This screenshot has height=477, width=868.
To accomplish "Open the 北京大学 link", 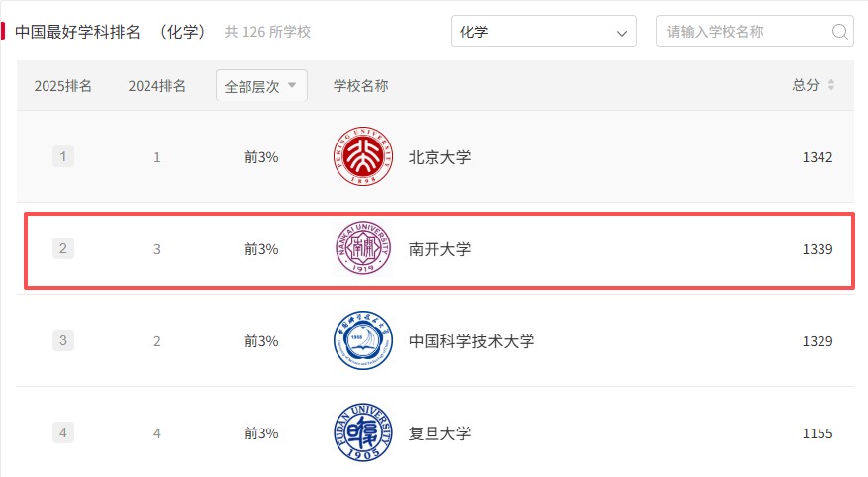I will pyautogui.click(x=439, y=157).
